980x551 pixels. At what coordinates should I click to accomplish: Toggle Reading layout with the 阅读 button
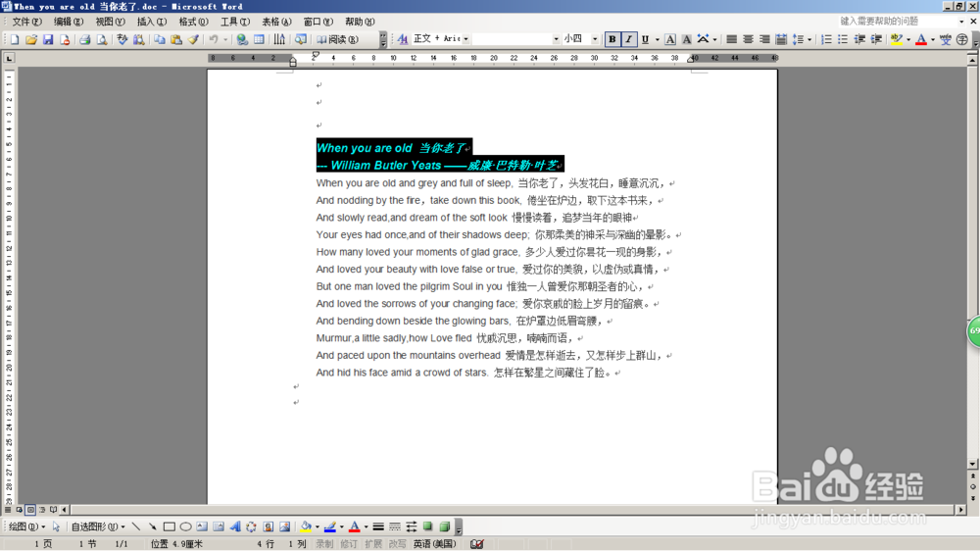(337, 39)
